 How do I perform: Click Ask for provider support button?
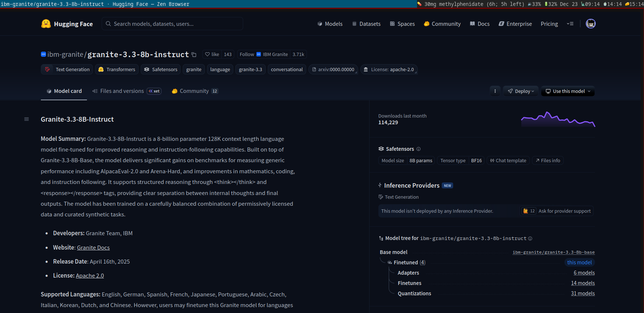(557, 211)
